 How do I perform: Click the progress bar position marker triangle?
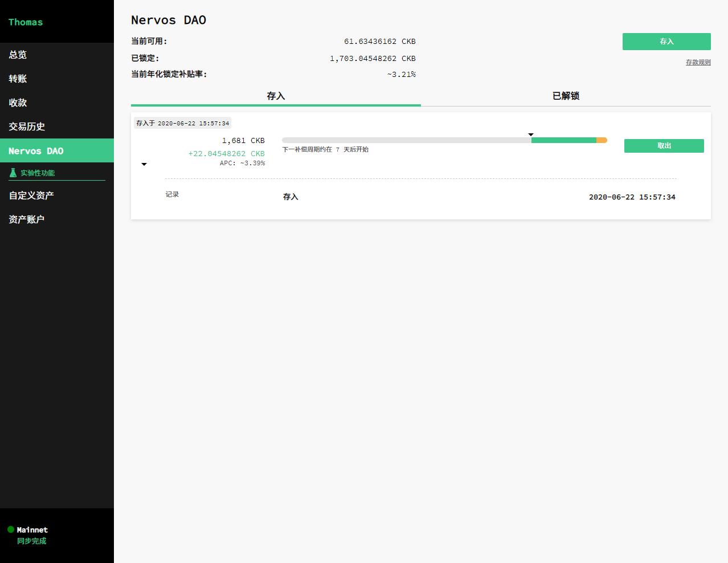click(x=531, y=134)
